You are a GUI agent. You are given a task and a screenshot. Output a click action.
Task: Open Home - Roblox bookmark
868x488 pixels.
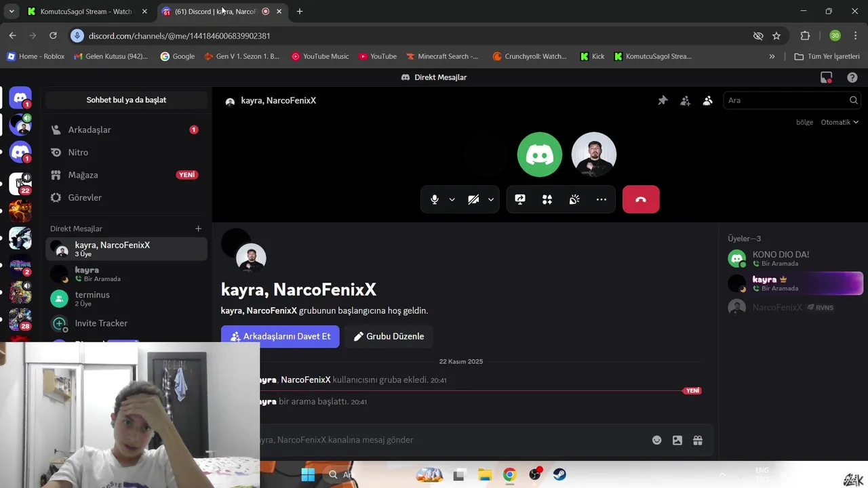click(35, 56)
